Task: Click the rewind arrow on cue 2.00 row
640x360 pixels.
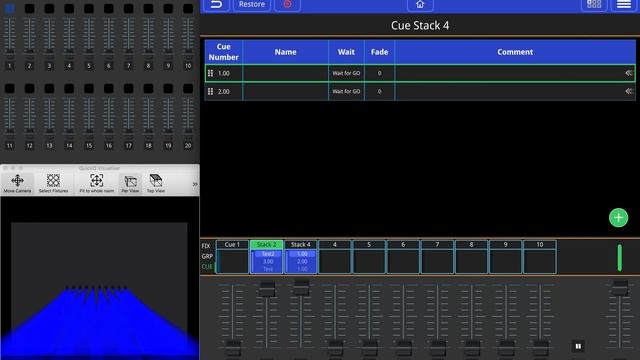Action: (x=629, y=91)
